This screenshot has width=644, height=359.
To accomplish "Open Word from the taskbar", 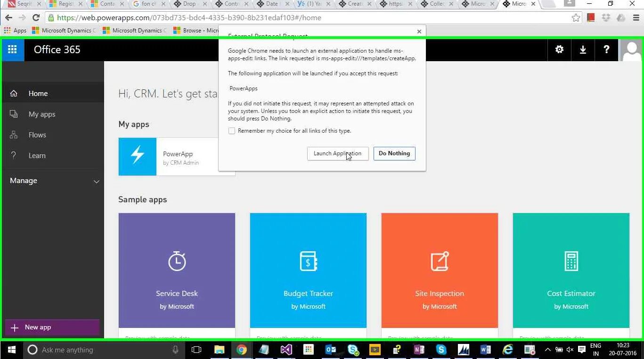I will [485, 350].
